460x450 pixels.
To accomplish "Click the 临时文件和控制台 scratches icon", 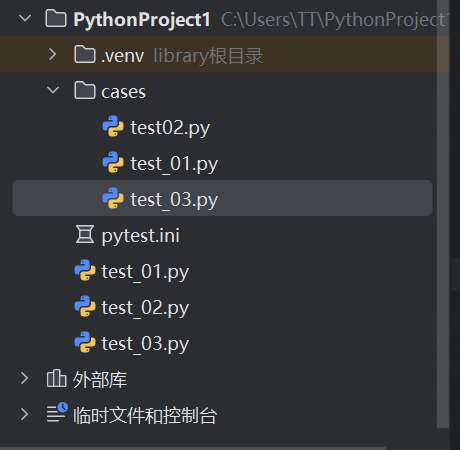I will click(x=57, y=413).
